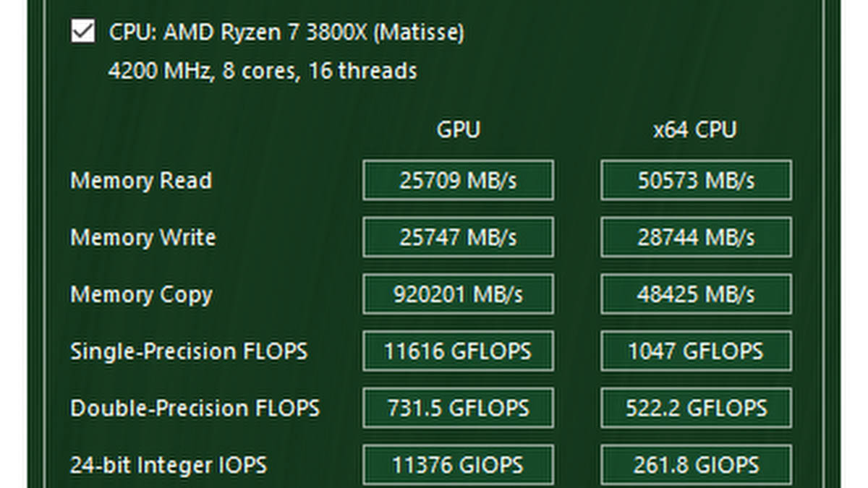The height and width of the screenshot is (488, 868).
Task: Click CPU Double-Precision result 522.2 GFLOPS
Action: pyautogui.click(x=696, y=408)
